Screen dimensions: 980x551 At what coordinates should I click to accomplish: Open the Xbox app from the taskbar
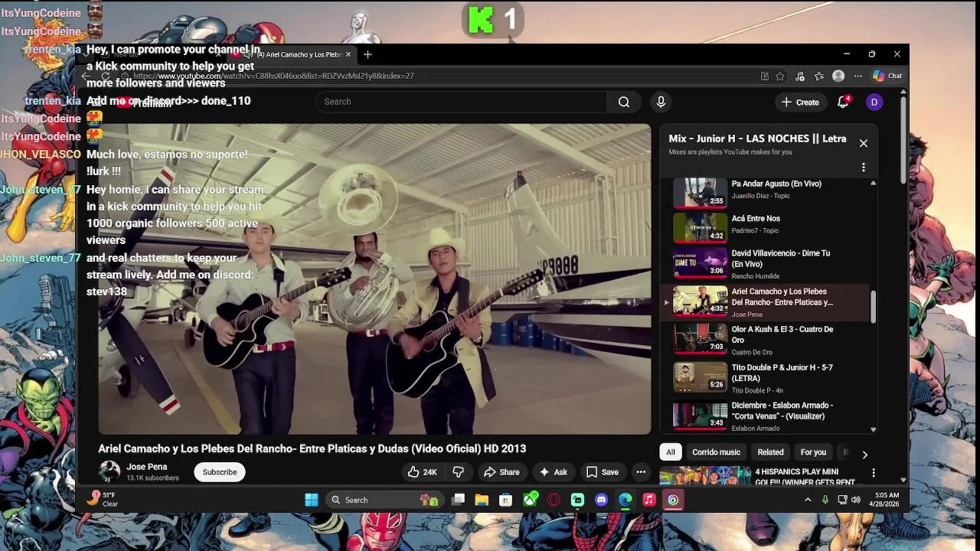530,500
